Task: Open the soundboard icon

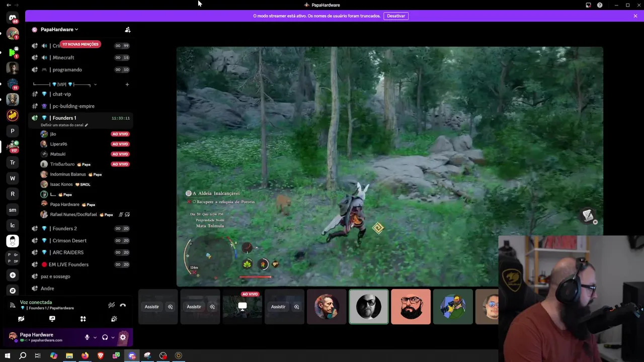Action: pos(114,319)
